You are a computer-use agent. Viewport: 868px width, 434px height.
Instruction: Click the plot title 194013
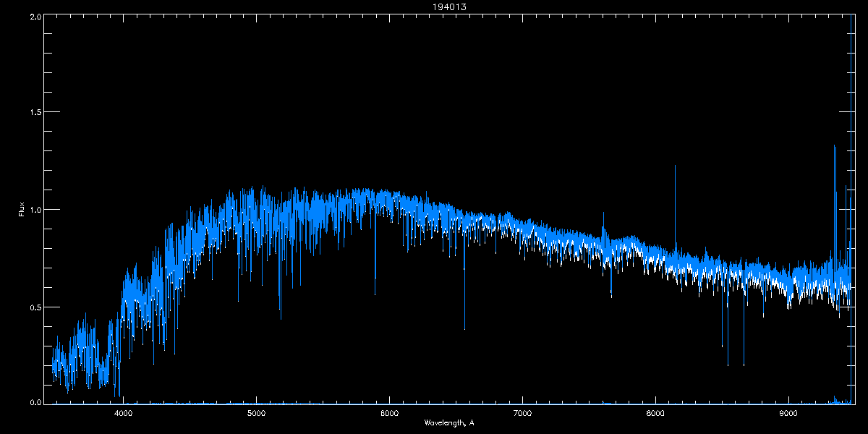pyautogui.click(x=433, y=7)
